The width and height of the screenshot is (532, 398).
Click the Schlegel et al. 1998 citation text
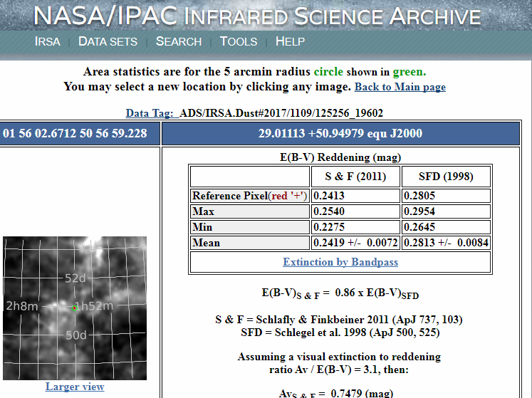point(340,332)
